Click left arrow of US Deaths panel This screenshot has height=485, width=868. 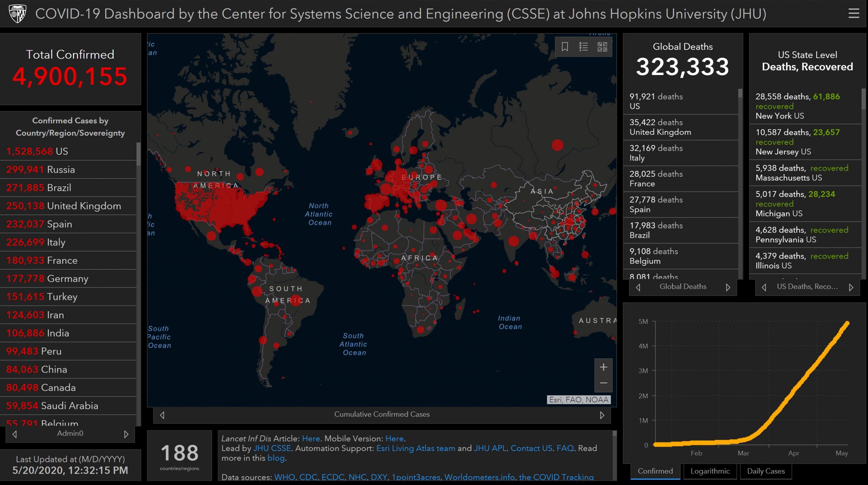tap(764, 287)
